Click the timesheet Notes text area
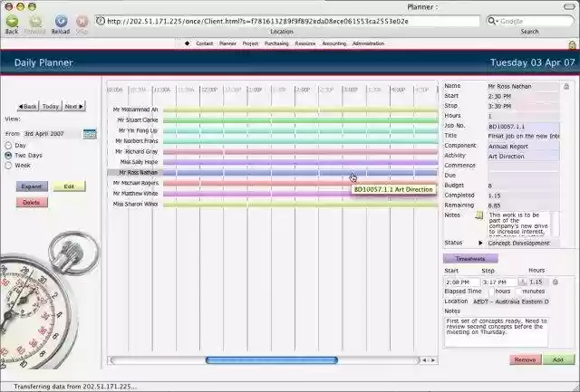 click(496, 331)
